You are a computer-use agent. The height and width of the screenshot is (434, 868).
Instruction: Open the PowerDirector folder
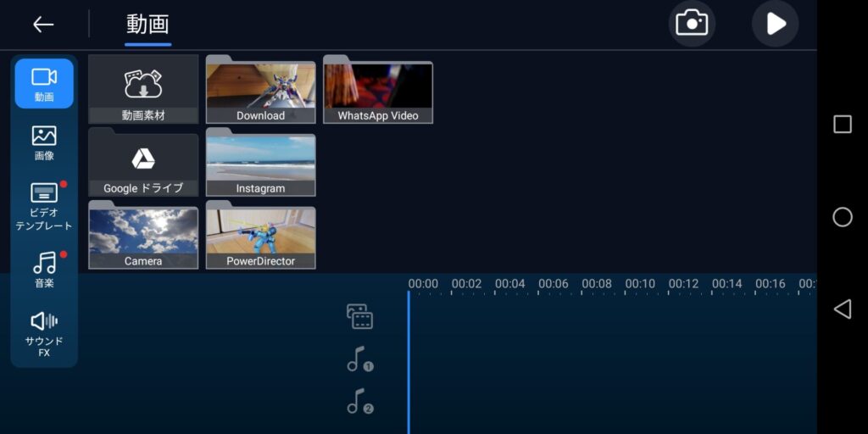pyautogui.click(x=261, y=236)
